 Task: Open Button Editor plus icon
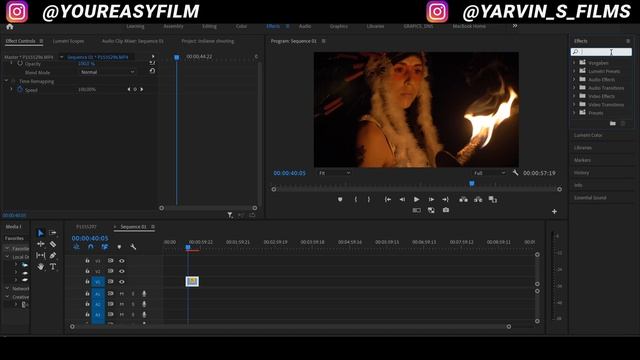tap(554, 211)
